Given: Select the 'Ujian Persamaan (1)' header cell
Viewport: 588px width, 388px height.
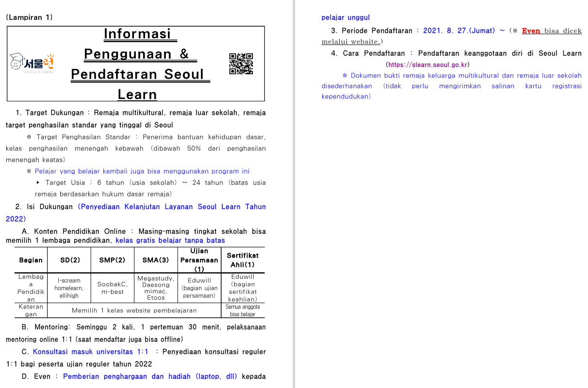Looking at the screenshot, I should (x=199, y=260).
